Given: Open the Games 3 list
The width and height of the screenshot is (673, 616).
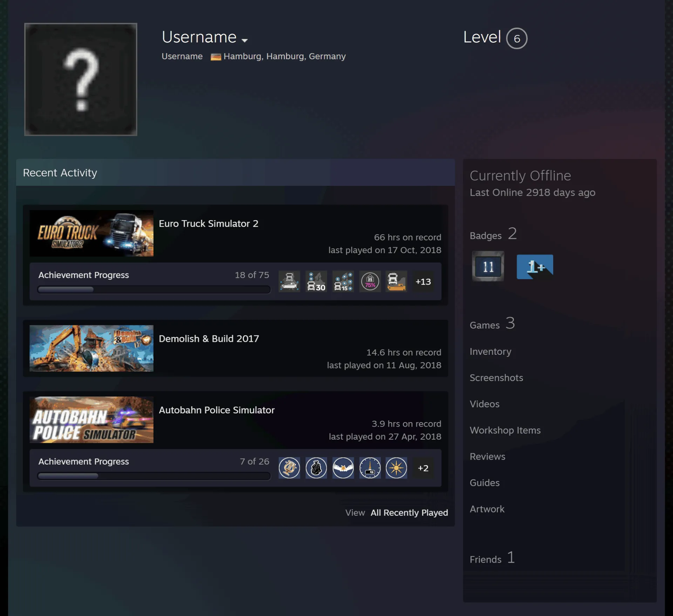Looking at the screenshot, I should coord(492,324).
